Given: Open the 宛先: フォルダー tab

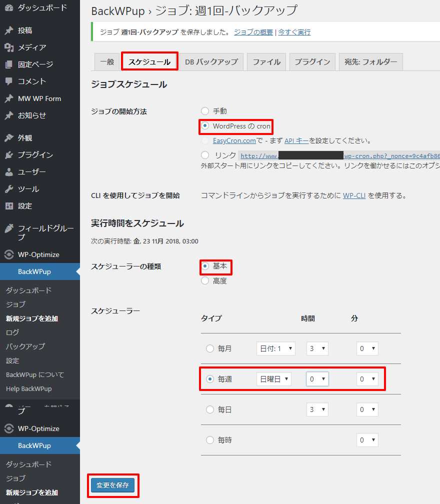Looking at the screenshot, I should [x=370, y=62].
